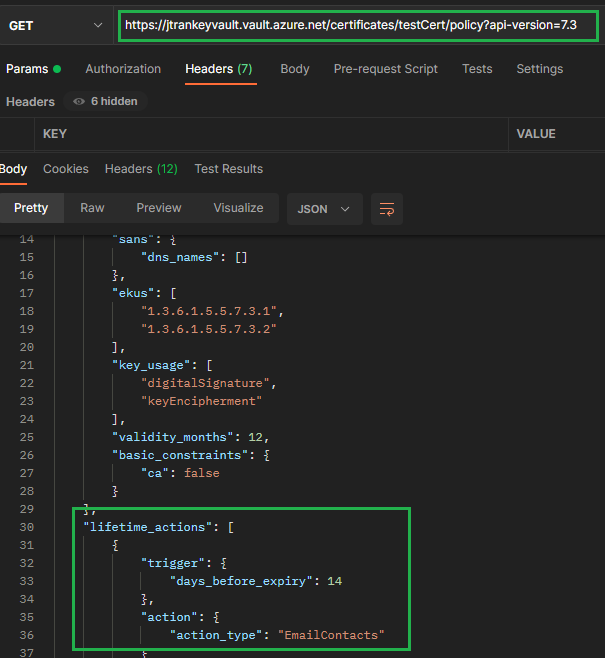Select the "EmailContacts" value
Image resolution: width=605 pixels, height=658 pixels.
click(331, 635)
